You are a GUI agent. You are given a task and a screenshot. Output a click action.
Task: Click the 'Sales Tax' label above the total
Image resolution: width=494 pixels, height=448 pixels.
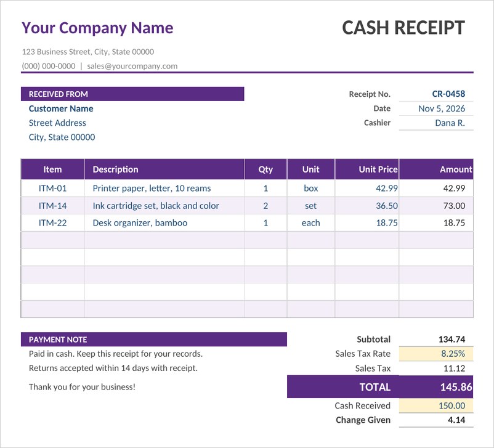373,369
